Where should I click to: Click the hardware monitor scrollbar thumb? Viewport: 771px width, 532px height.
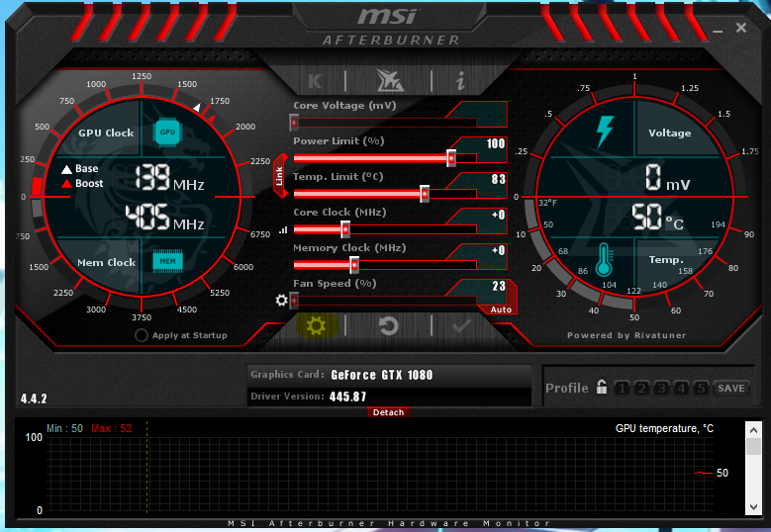click(753, 446)
